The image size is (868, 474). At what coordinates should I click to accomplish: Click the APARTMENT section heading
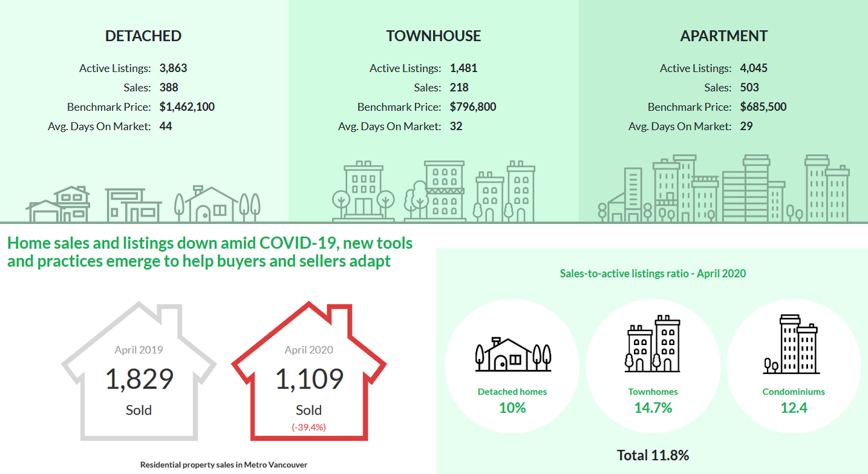tap(723, 36)
